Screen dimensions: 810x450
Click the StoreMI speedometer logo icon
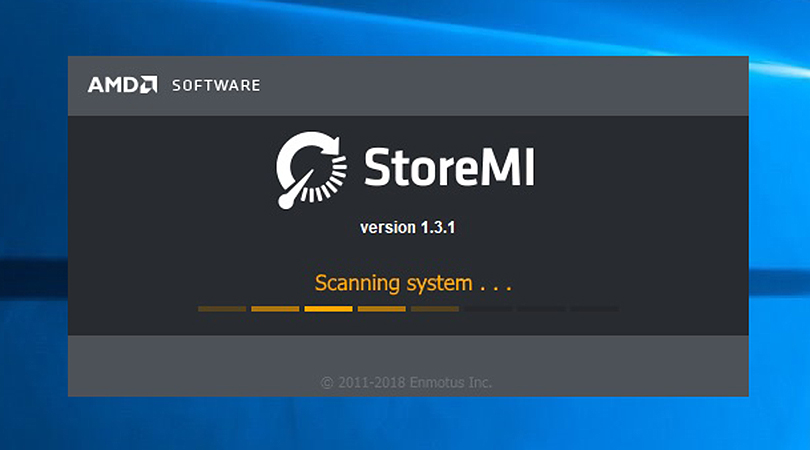[x=311, y=170]
